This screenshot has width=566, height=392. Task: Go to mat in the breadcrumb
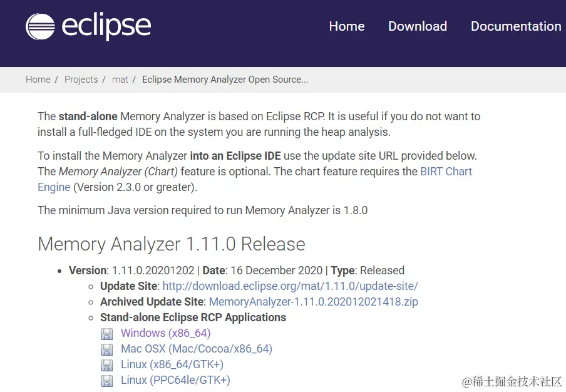120,80
